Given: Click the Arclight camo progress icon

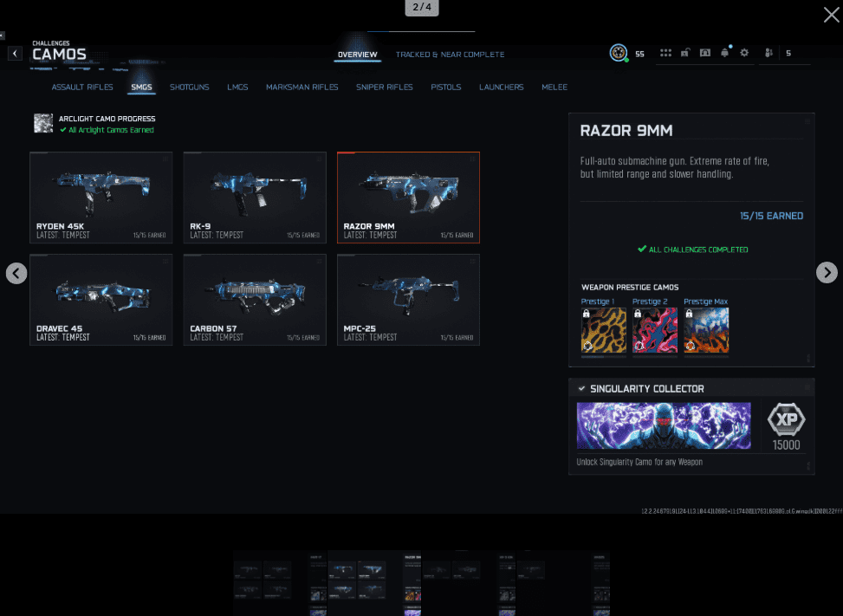Looking at the screenshot, I should coord(43,123).
